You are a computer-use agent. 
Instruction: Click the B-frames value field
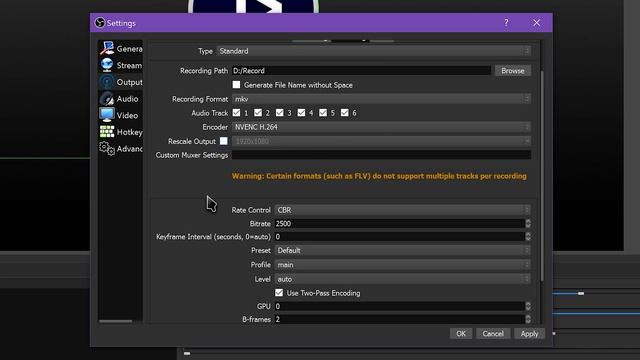pyautogui.click(x=400, y=319)
